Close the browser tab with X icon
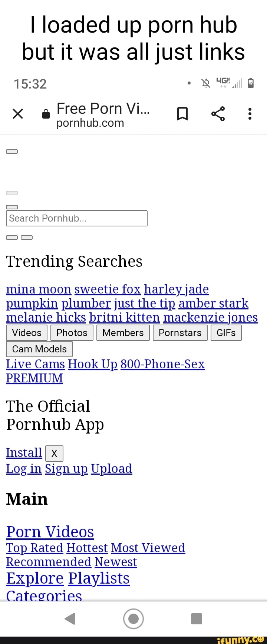This screenshot has height=644, width=267. click(x=18, y=114)
